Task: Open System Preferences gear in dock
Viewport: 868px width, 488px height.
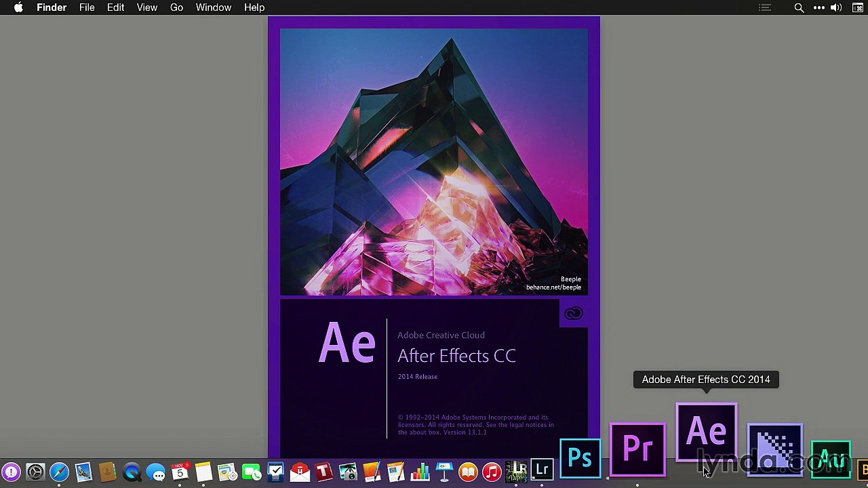Action: click(35, 472)
